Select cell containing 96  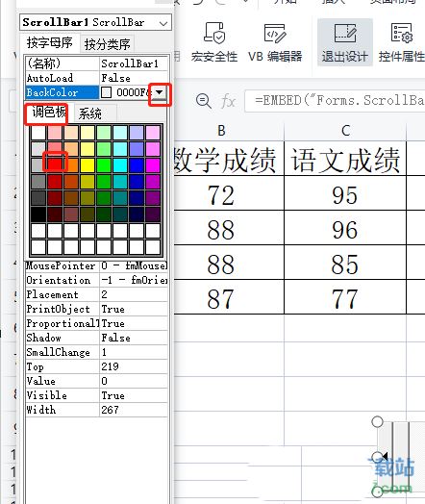tap(345, 228)
